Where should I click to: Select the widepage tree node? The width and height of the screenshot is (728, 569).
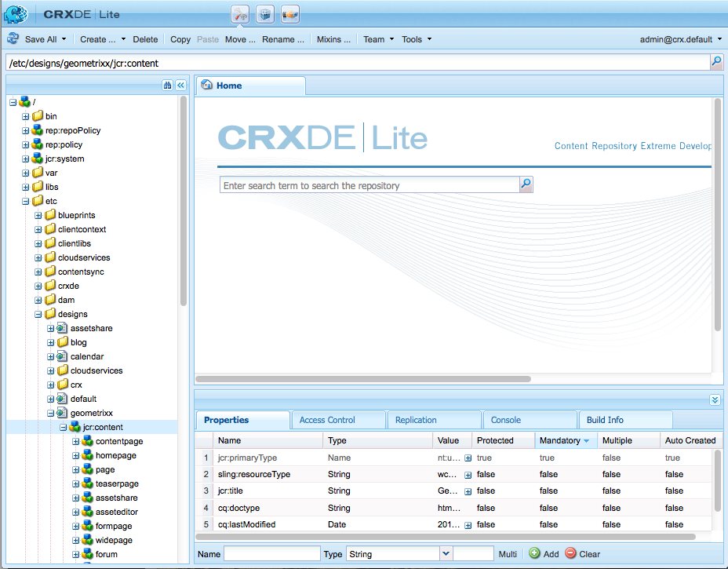pyautogui.click(x=114, y=540)
